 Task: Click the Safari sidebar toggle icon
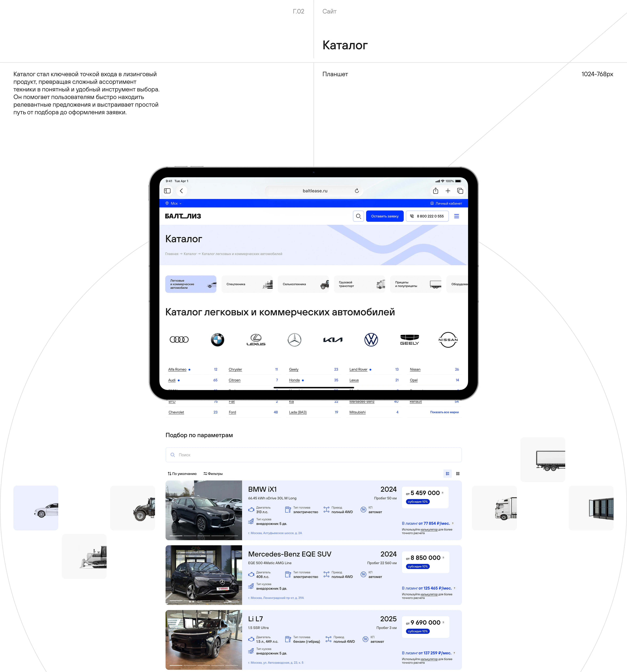[167, 191]
